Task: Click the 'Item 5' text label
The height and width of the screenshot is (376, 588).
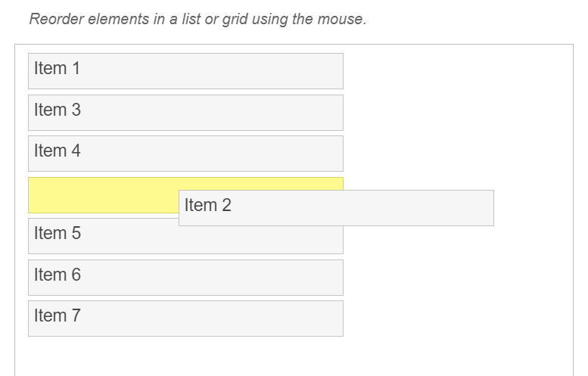Action: tap(57, 233)
